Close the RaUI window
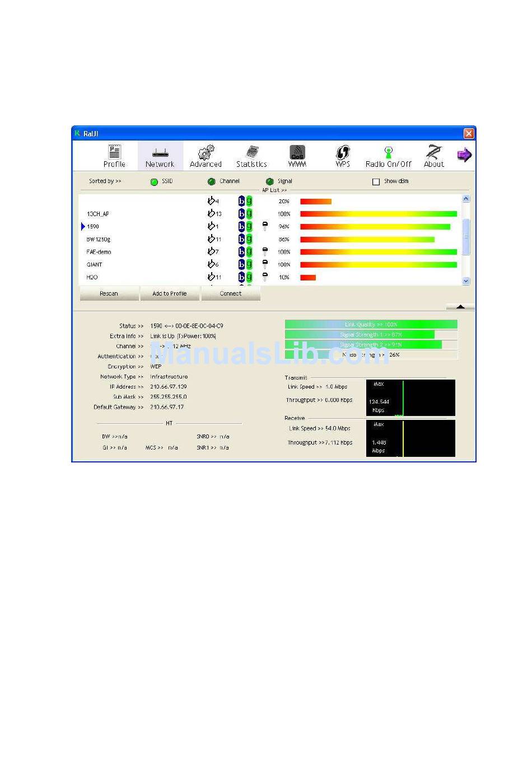532x767 pixels. coord(469,133)
